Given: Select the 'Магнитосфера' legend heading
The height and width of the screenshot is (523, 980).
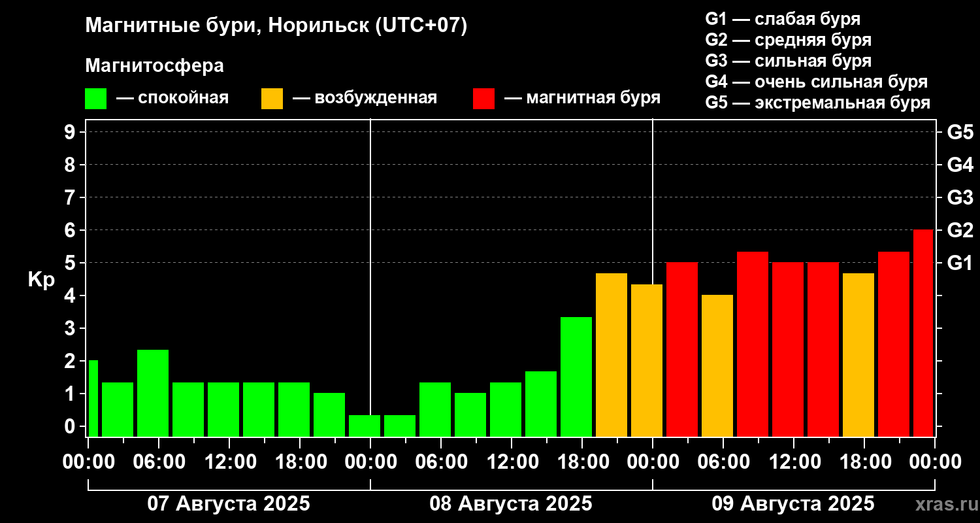Looking at the screenshot, I should (x=154, y=66).
